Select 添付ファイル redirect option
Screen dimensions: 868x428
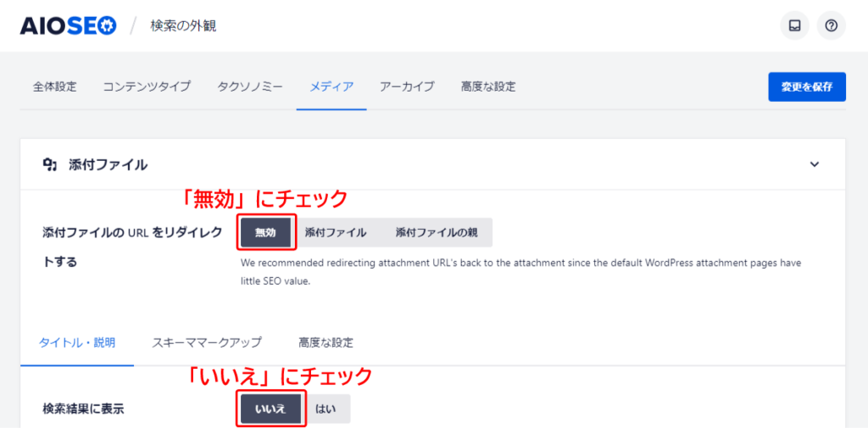coord(336,232)
